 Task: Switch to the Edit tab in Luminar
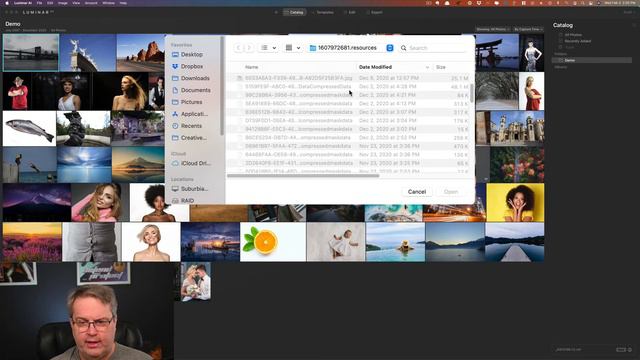pos(349,12)
